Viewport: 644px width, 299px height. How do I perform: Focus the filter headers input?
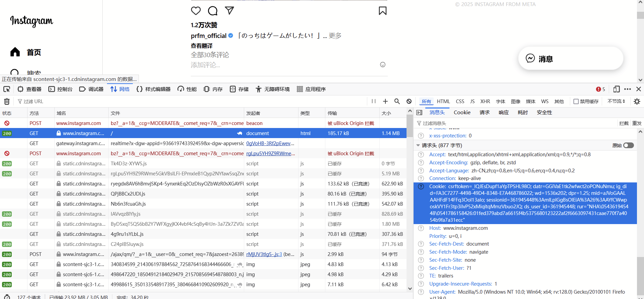point(517,123)
